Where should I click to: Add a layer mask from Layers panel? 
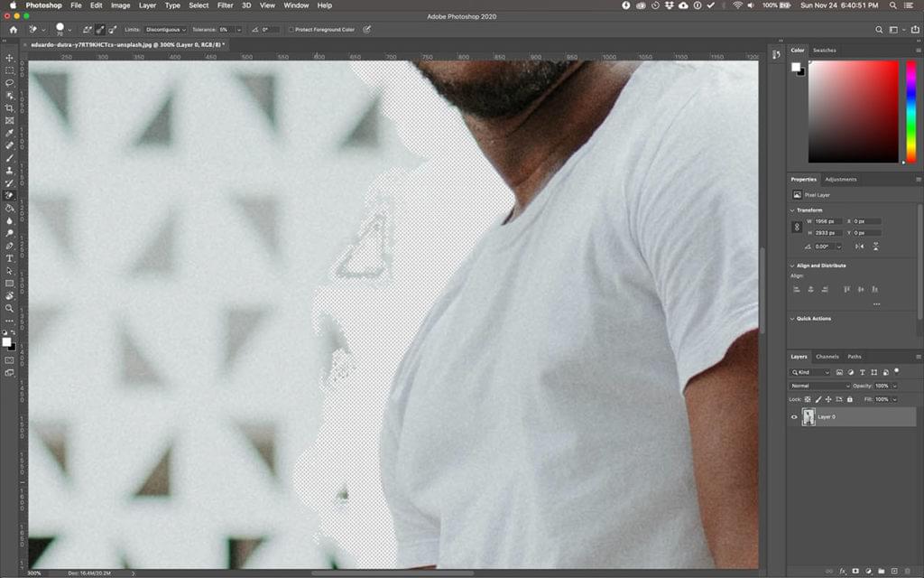(x=855, y=571)
